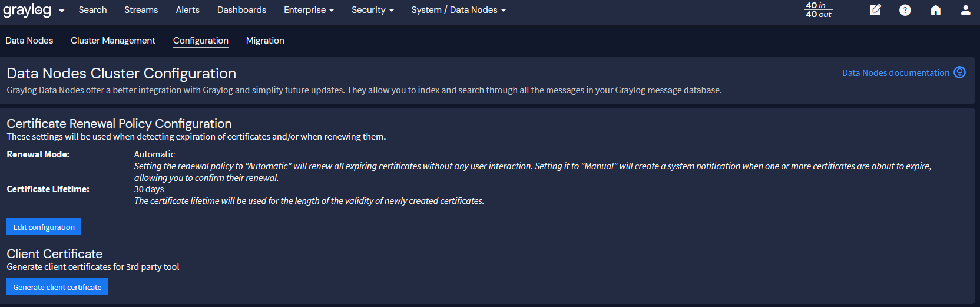Expand the Graylog logo dropdown caret
Viewport: 980px width, 307px height.
coord(62,11)
